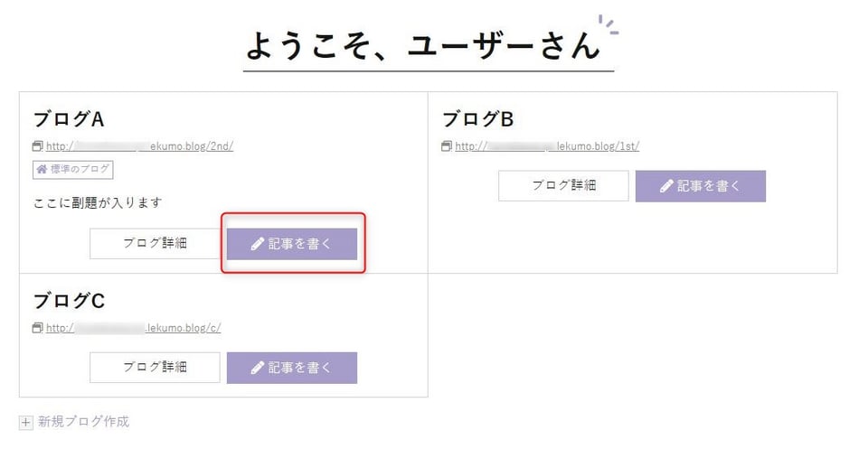
Task: Open the ブログA URL link ending in /2nd/
Action: tap(139, 146)
